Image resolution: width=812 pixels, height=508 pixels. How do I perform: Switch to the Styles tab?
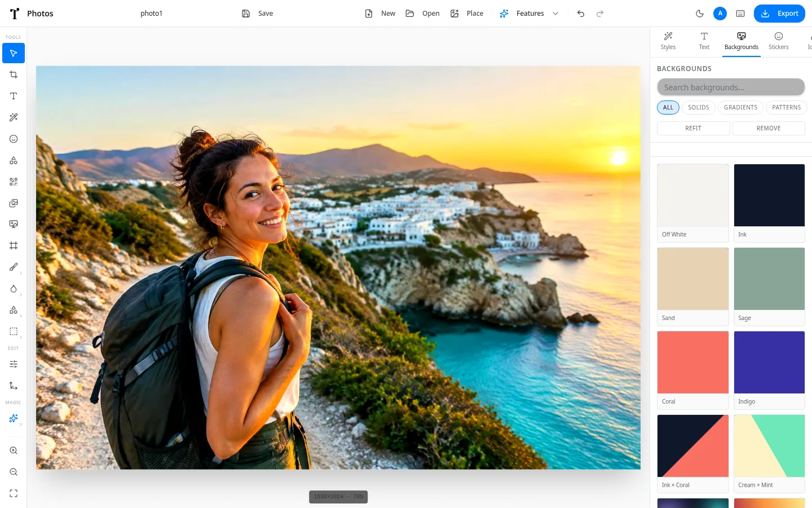[x=668, y=42]
